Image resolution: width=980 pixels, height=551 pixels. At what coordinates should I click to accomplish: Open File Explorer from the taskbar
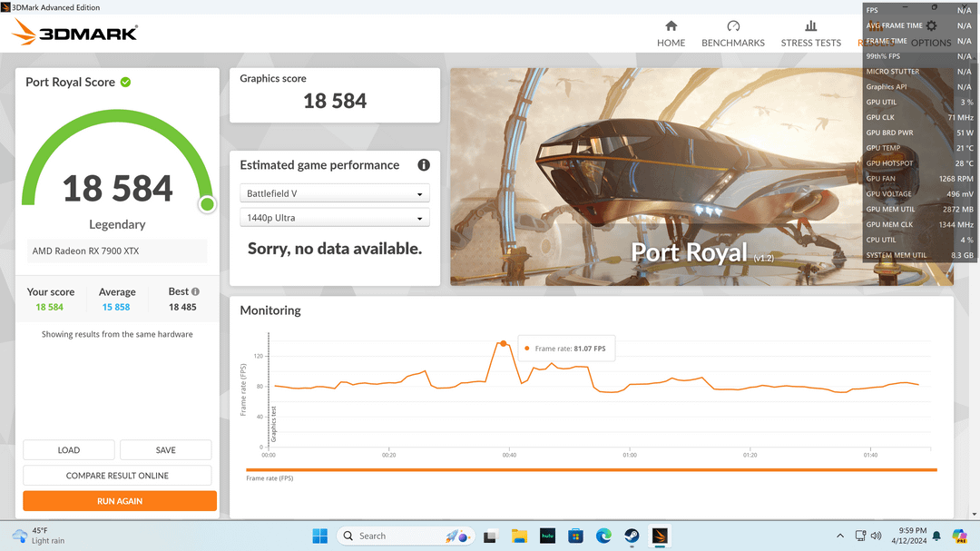pyautogui.click(x=519, y=536)
